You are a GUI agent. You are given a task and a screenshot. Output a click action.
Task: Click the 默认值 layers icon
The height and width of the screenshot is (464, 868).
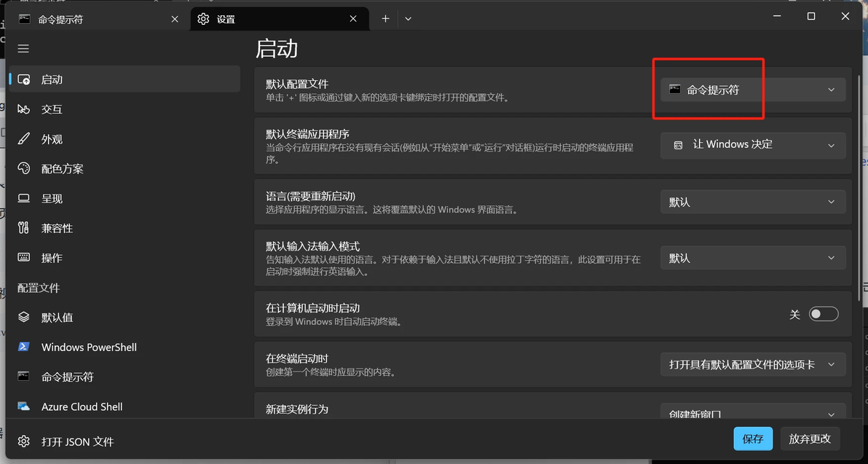click(x=24, y=318)
